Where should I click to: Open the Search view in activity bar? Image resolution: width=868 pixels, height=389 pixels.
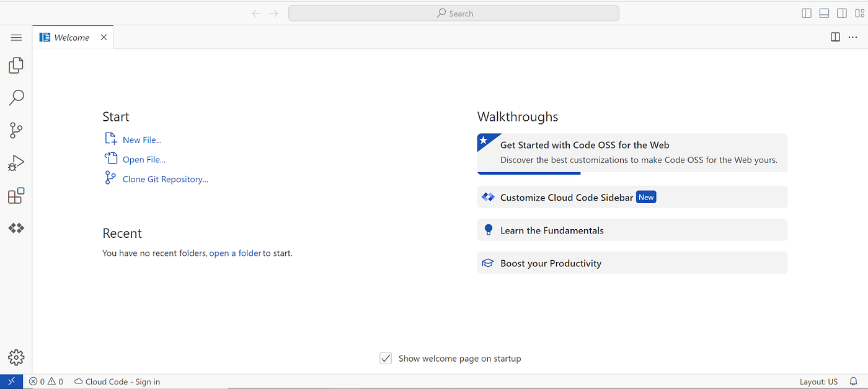click(x=16, y=98)
